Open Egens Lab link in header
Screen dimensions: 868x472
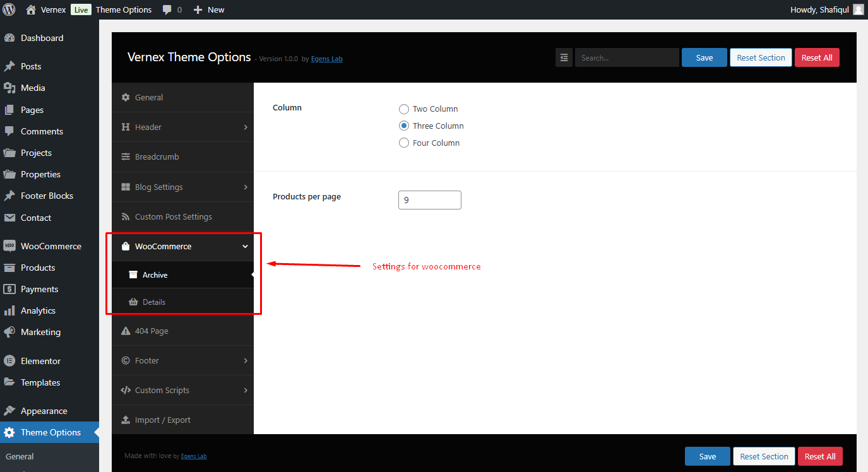click(326, 59)
